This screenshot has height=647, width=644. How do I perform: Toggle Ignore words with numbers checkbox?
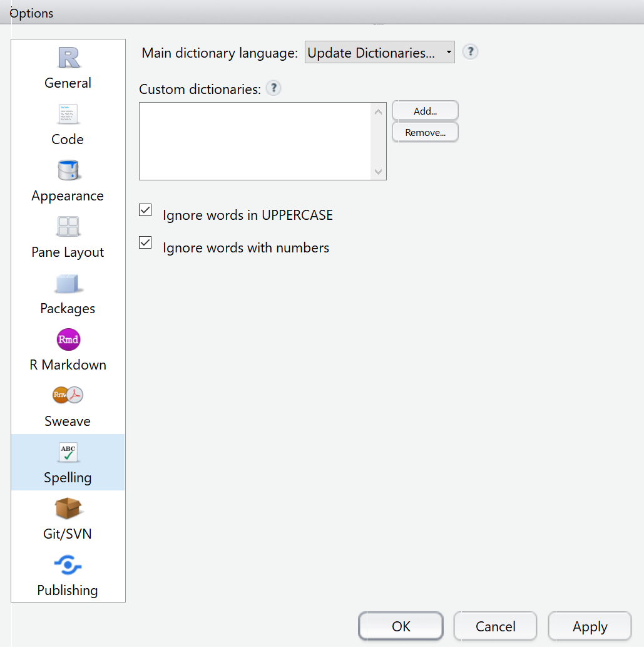pyautogui.click(x=145, y=242)
